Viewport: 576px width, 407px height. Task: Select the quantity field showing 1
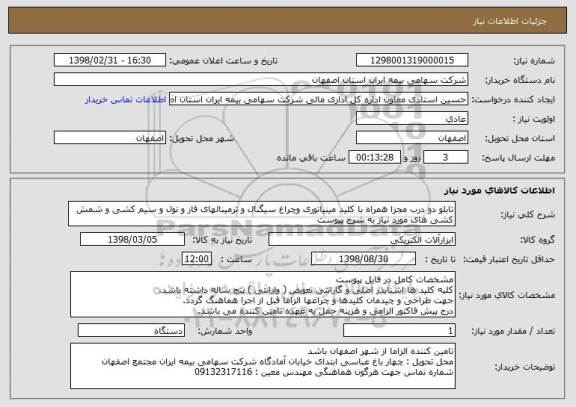(x=399, y=331)
